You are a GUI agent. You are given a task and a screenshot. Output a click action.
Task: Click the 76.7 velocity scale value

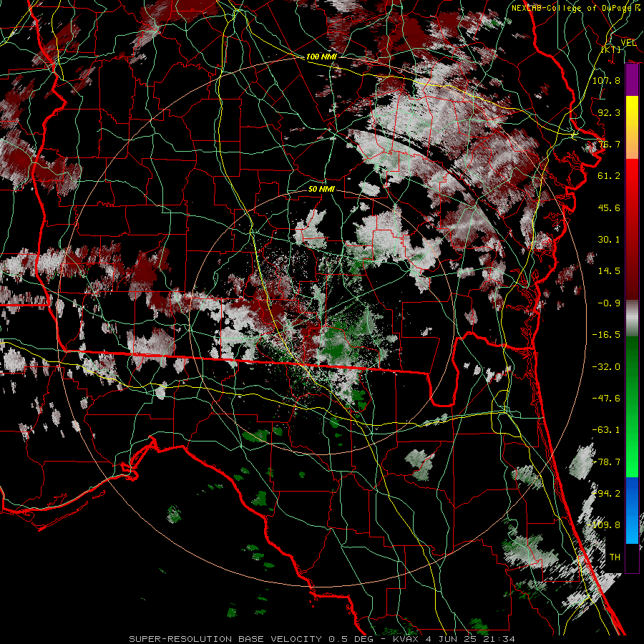tap(609, 144)
